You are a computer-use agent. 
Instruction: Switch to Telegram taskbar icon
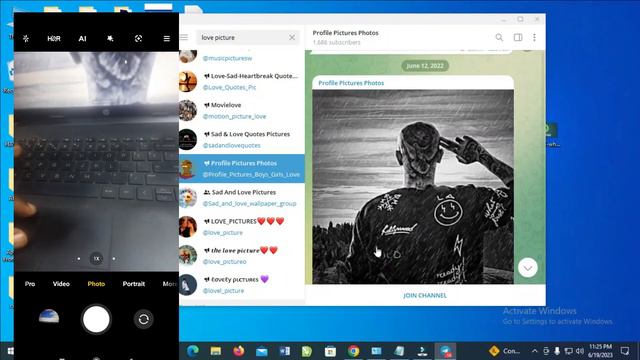click(x=445, y=351)
